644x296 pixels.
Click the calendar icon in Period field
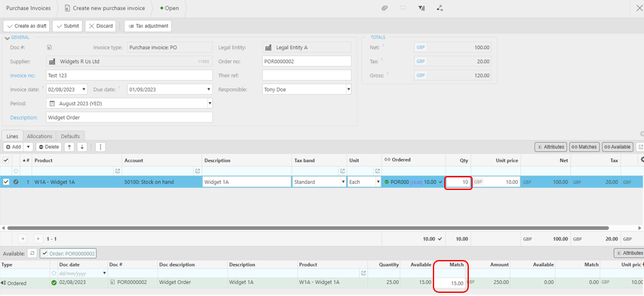point(52,104)
